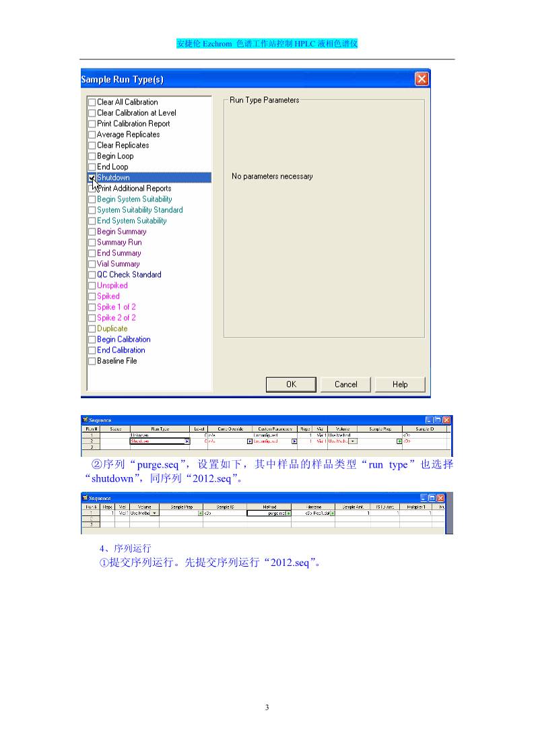534x756 pixels.
Task: Open Custom Parameters arrow in row 2
Action: coord(294,441)
